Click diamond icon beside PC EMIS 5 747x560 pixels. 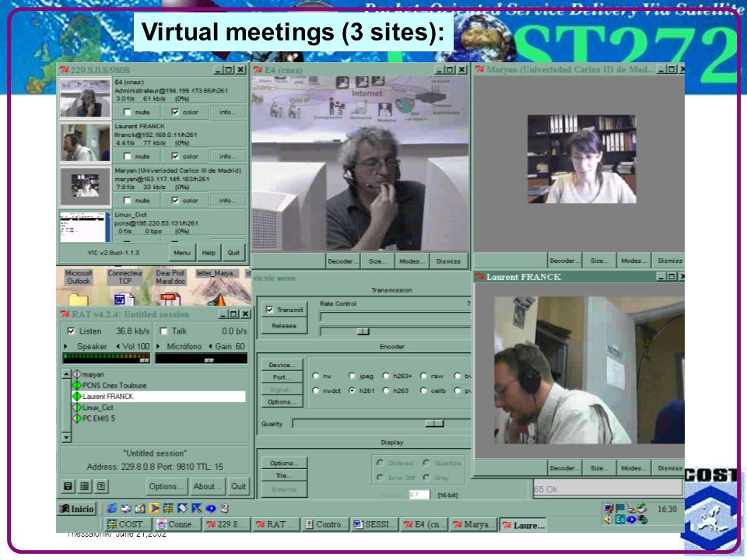[77, 418]
